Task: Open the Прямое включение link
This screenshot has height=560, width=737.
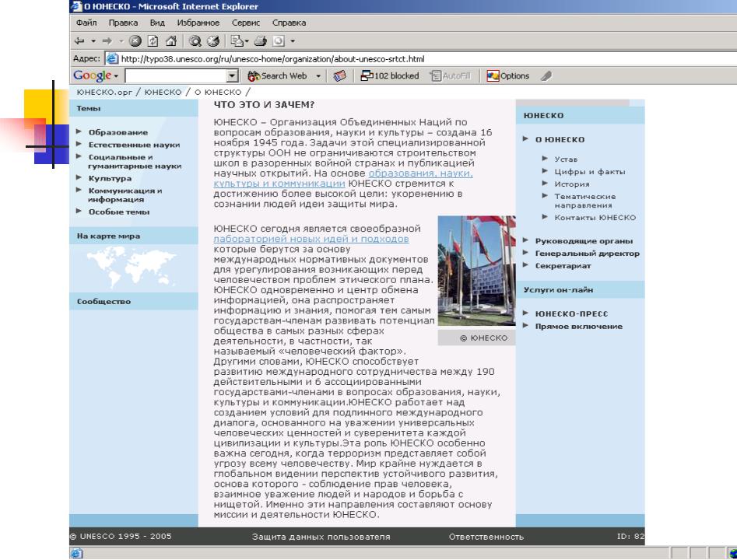Action: [x=578, y=327]
